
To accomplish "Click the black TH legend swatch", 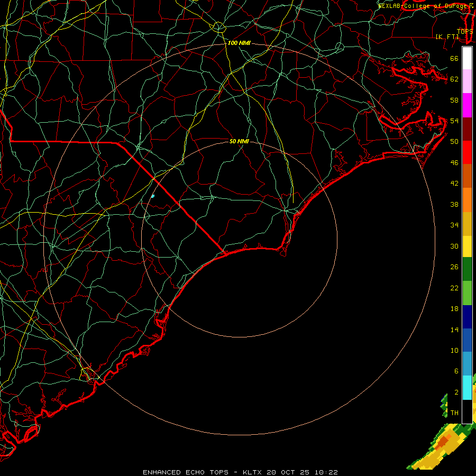I will point(467,411).
